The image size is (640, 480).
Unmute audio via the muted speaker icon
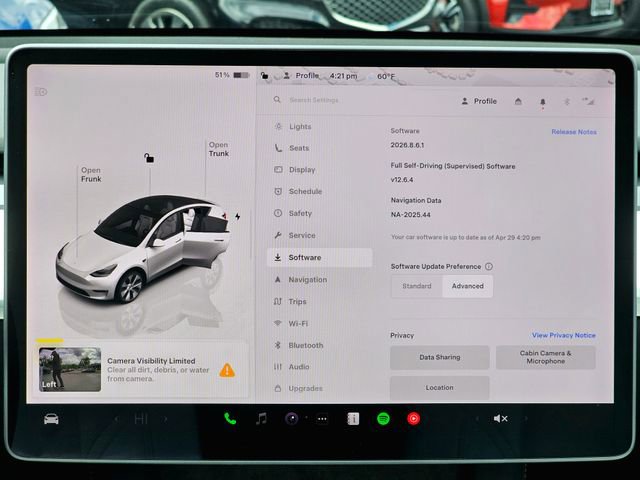[500, 419]
